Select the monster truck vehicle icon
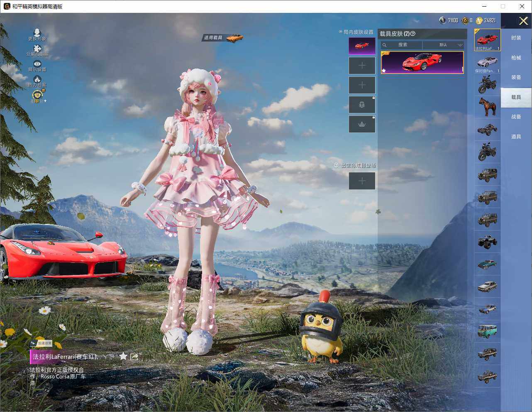 pyautogui.click(x=487, y=241)
